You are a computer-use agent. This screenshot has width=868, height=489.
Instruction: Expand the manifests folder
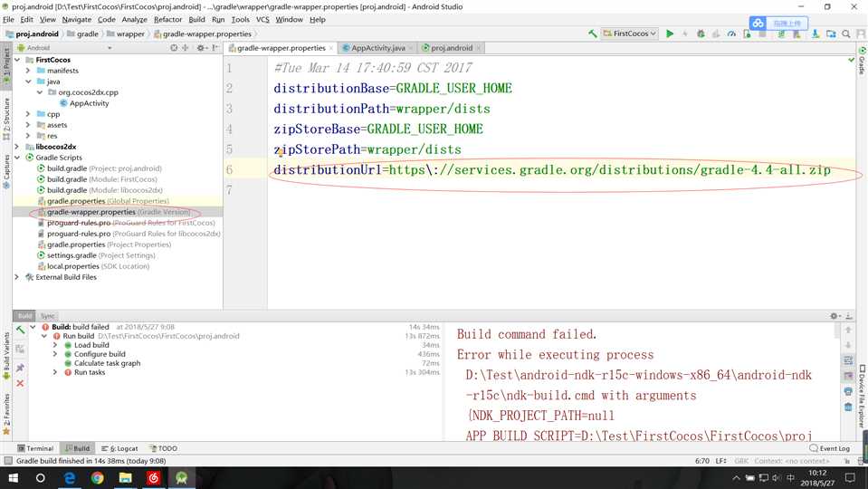[28, 71]
